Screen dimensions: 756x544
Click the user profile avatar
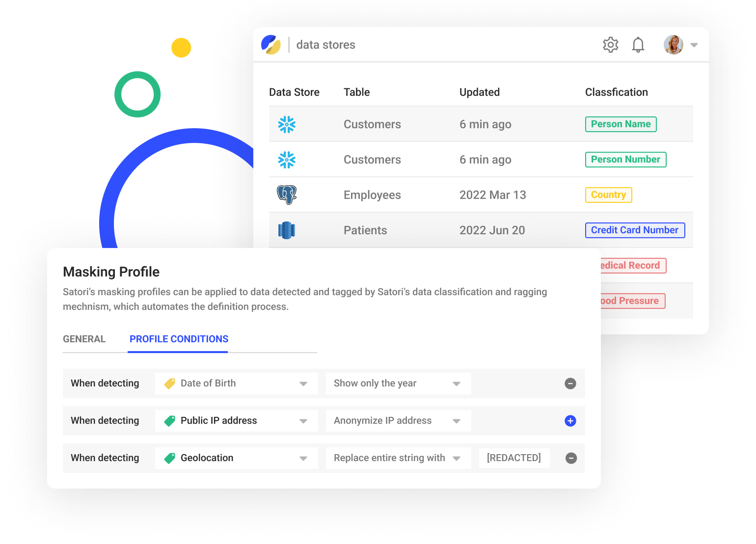tap(674, 45)
